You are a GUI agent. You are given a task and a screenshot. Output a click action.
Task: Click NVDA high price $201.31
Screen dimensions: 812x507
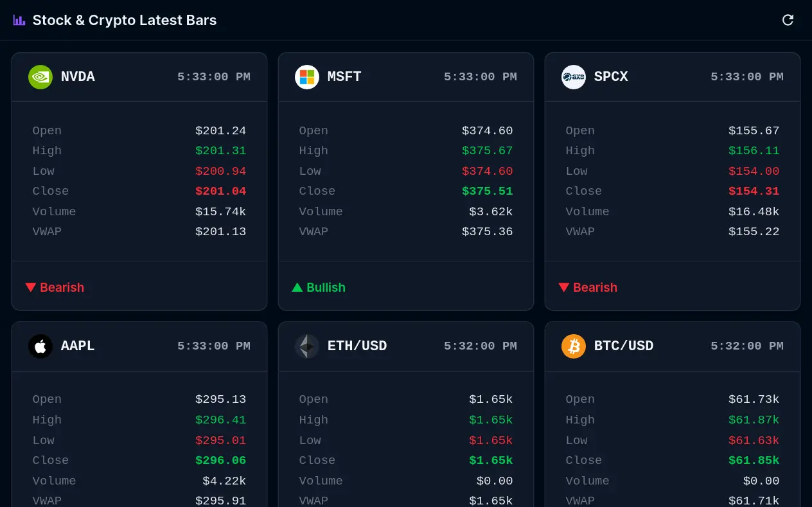pos(221,151)
